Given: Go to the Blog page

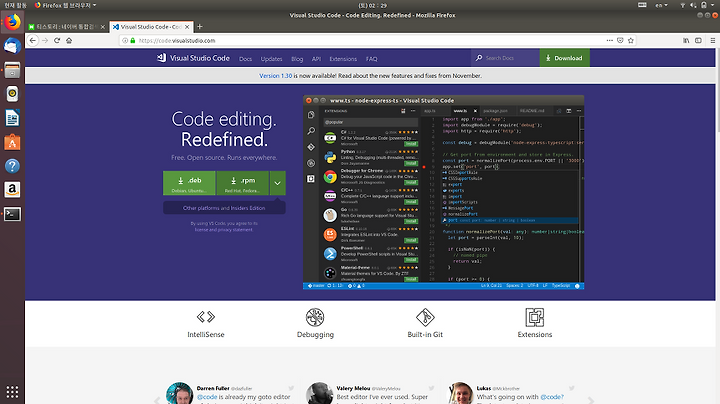Looking at the screenshot, I should (x=297, y=59).
